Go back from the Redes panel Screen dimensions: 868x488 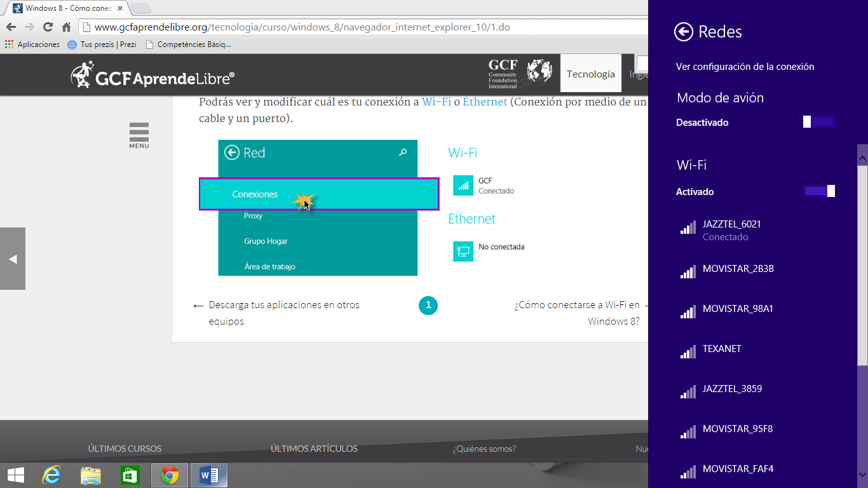[684, 32]
